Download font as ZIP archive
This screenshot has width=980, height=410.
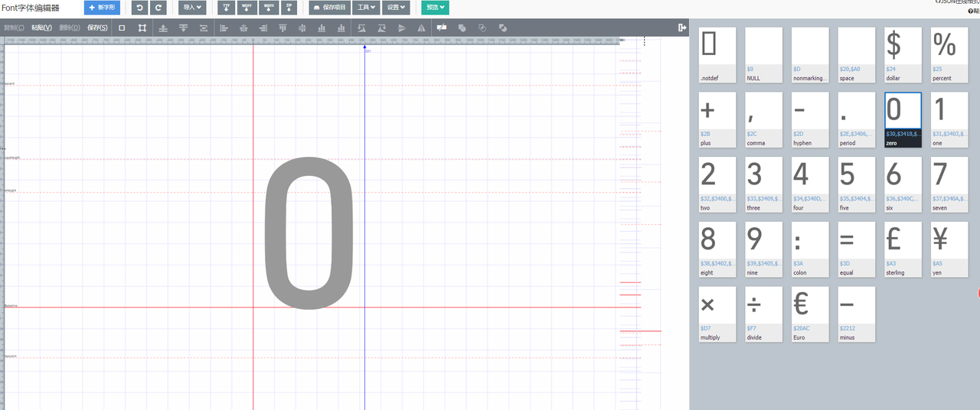[289, 8]
